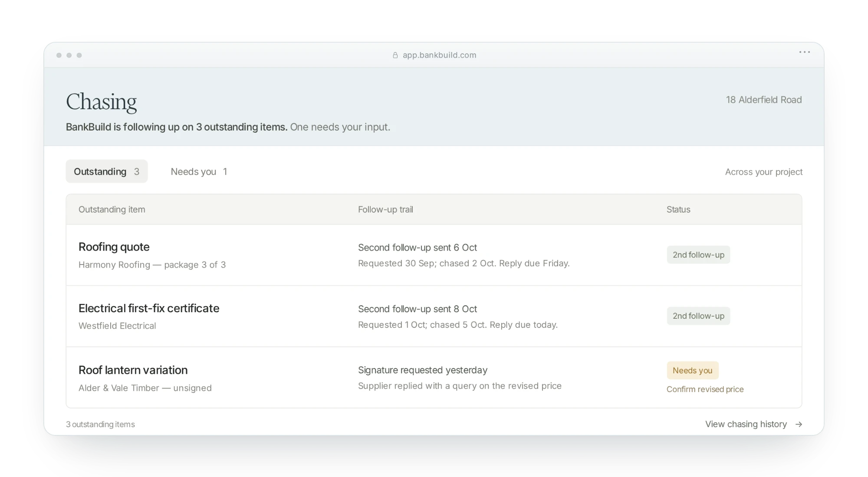Click the arrow beside View chasing history

799,425
